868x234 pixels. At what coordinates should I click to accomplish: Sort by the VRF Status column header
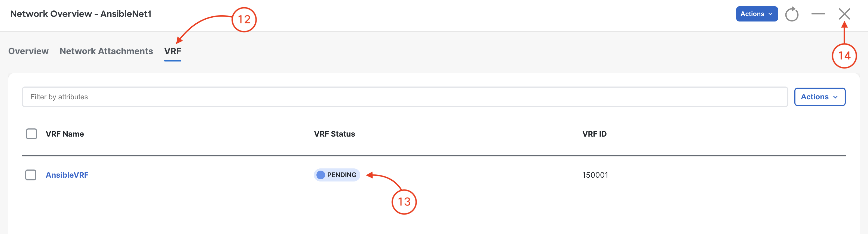click(334, 134)
